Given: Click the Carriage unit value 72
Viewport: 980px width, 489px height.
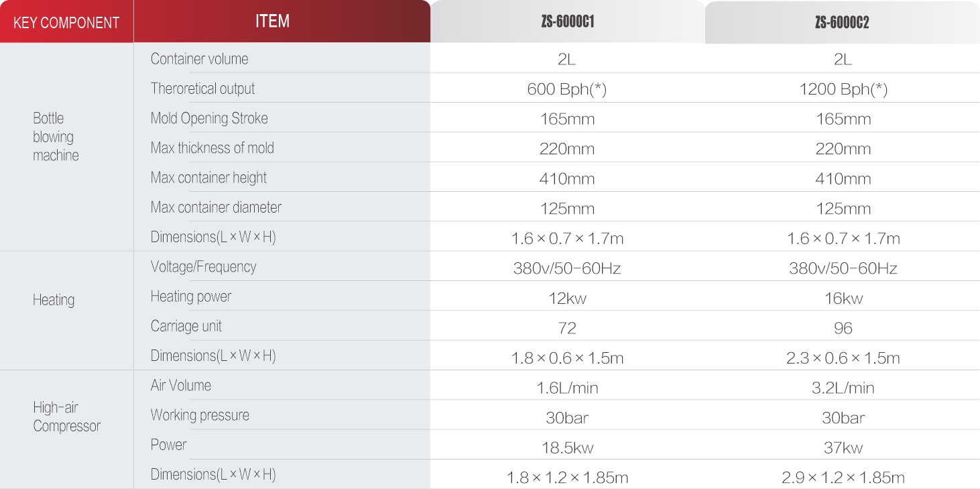Looking at the screenshot, I should click(x=567, y=328).
